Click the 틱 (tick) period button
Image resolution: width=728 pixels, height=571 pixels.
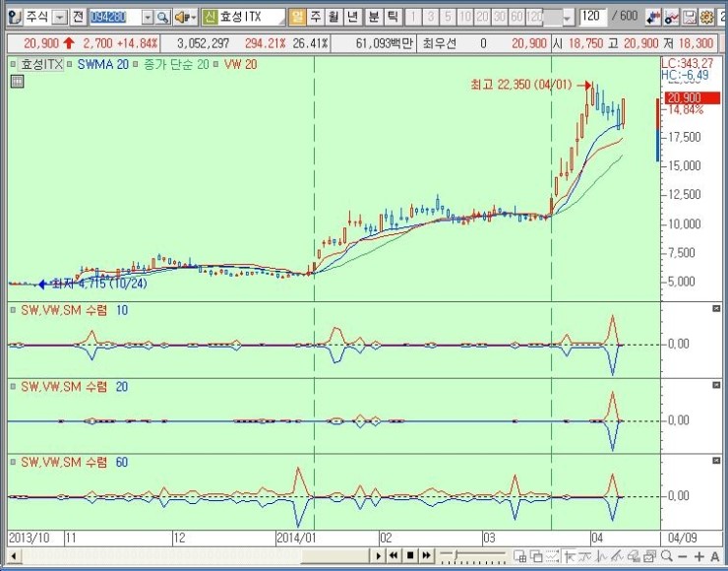tap(393, 18)
